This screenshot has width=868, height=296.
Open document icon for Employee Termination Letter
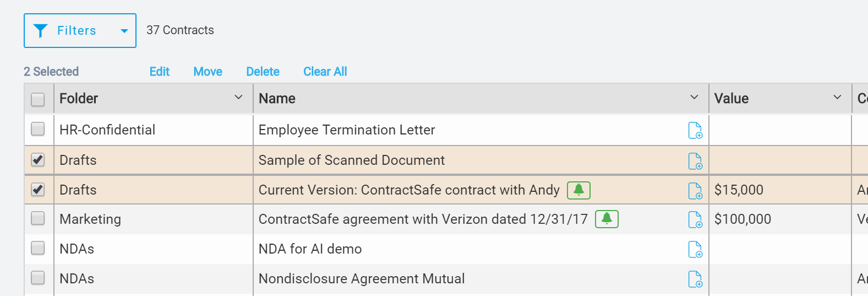tap(695, 130)
